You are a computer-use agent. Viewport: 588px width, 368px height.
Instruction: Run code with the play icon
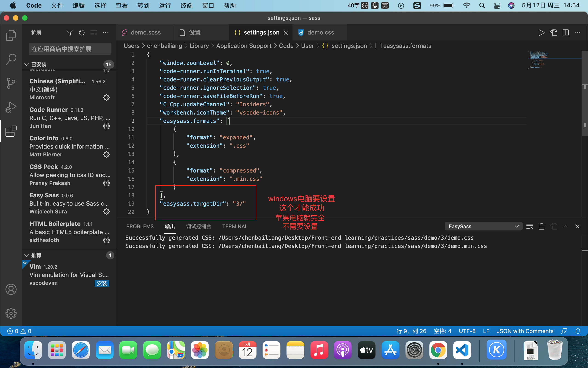click(541, 33)
